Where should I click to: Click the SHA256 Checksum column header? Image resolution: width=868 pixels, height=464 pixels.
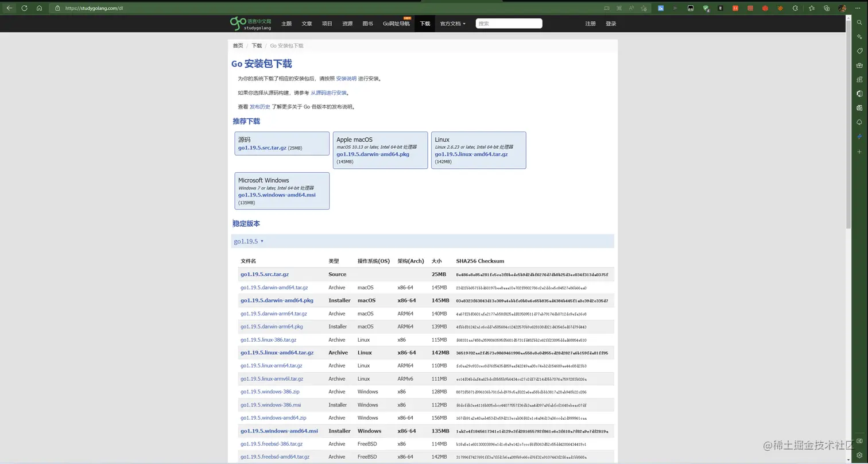[480, 261]
